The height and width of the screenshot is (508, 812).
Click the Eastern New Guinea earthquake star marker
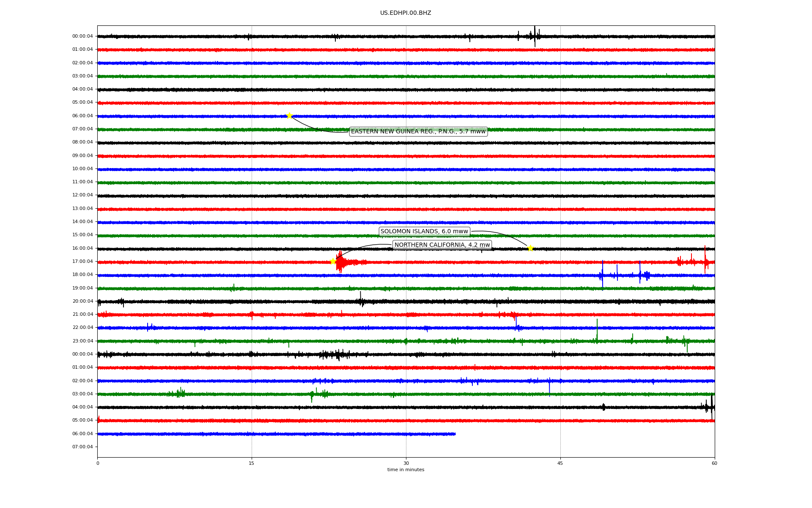click(x=289, y=116)
